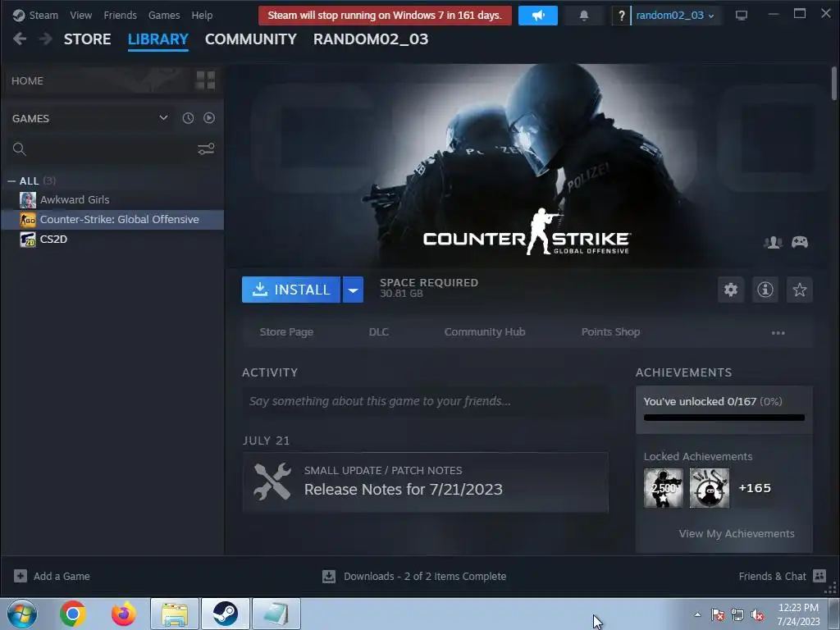Open the Points Shop link
Image resolution: width=840 pixels, height=630 pixels.
610,332
